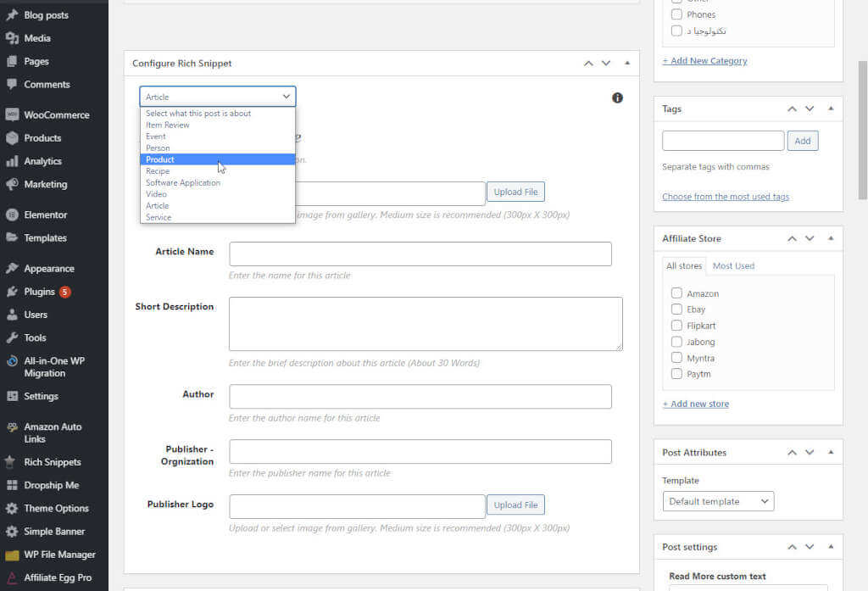Image resolution: width=868 pixels, height=591 pixels.
Task: Click the Tools wrench icon
Action: click(x=12, y=337)
